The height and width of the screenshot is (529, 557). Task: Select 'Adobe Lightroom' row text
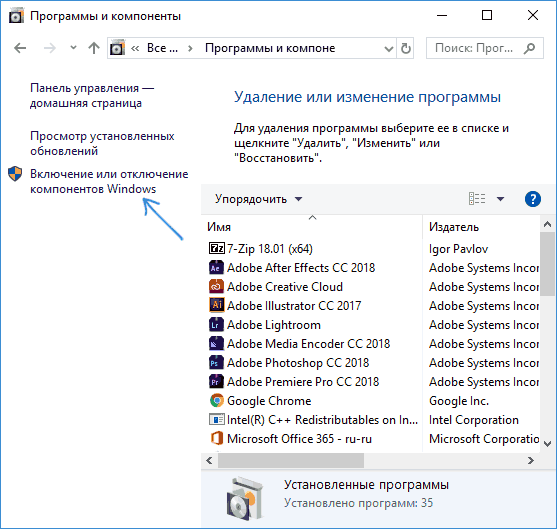pos(274,325)
